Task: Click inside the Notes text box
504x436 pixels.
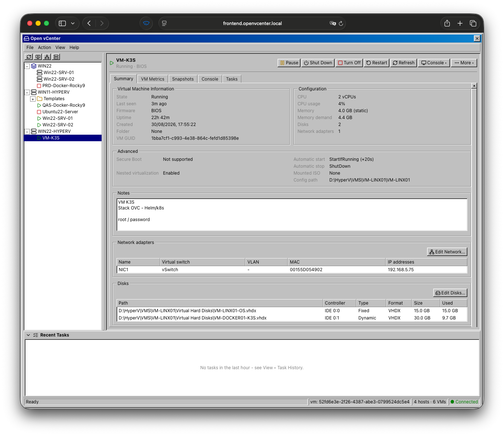Action: coord(292,215)
